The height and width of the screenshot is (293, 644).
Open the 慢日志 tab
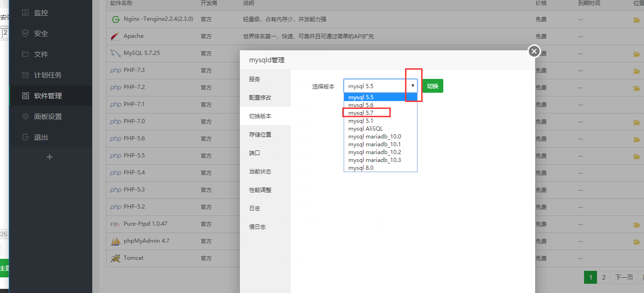pos(265,227)
